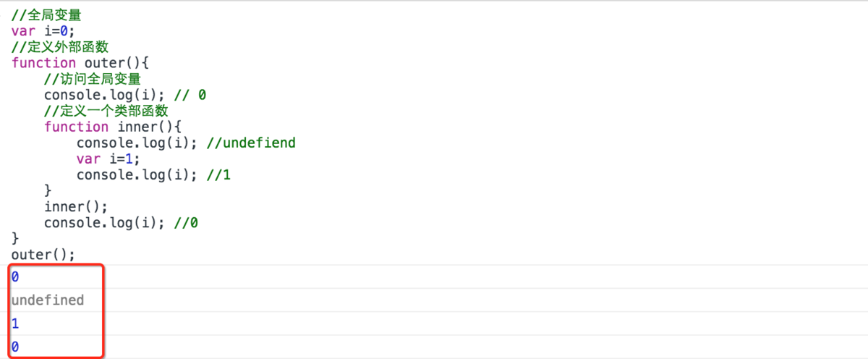This screenshot has width=868, height=359.
Task: Click the "outer();" call line
Action: [43, 255]
